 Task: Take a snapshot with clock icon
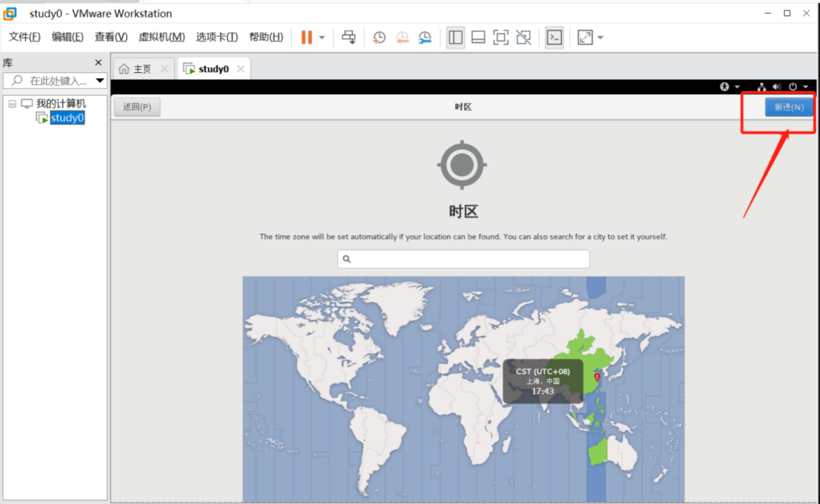point(379,37)
